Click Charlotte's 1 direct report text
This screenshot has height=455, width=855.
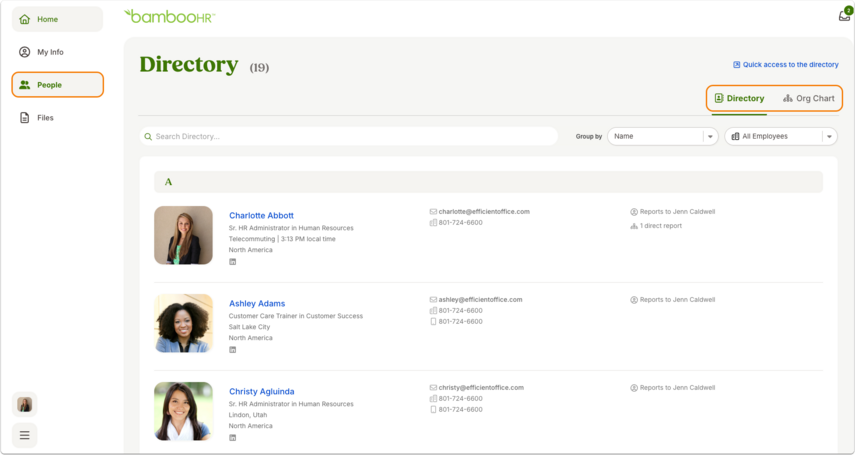661,226
